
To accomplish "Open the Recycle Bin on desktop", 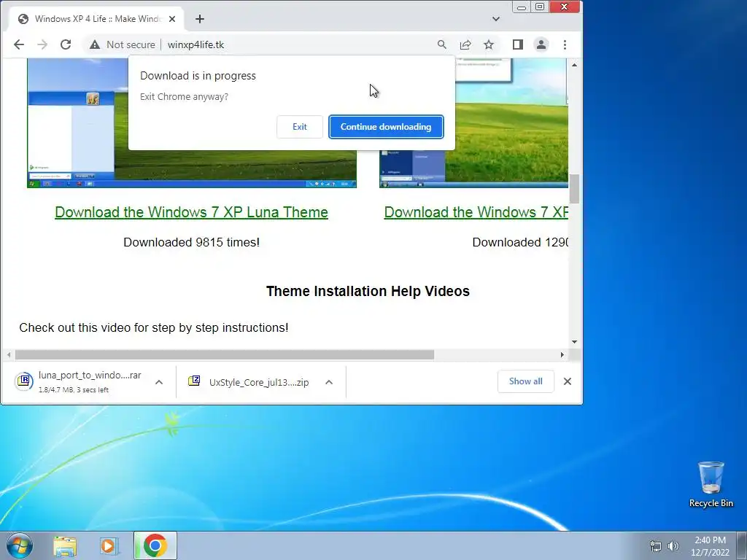I will [x=711, y=485].
